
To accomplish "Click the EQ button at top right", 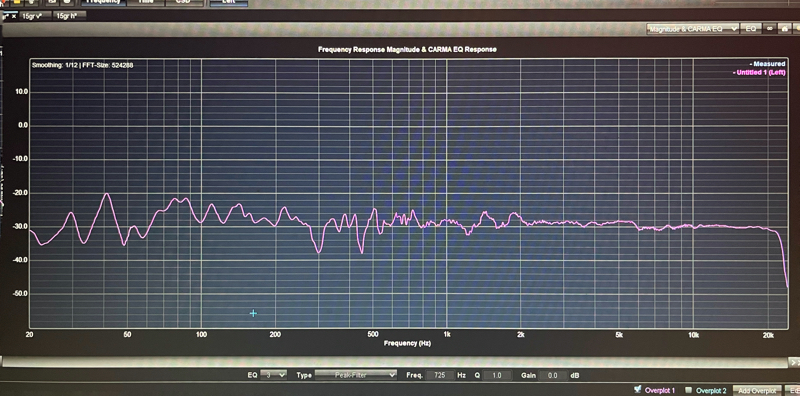I will (751, 29).
